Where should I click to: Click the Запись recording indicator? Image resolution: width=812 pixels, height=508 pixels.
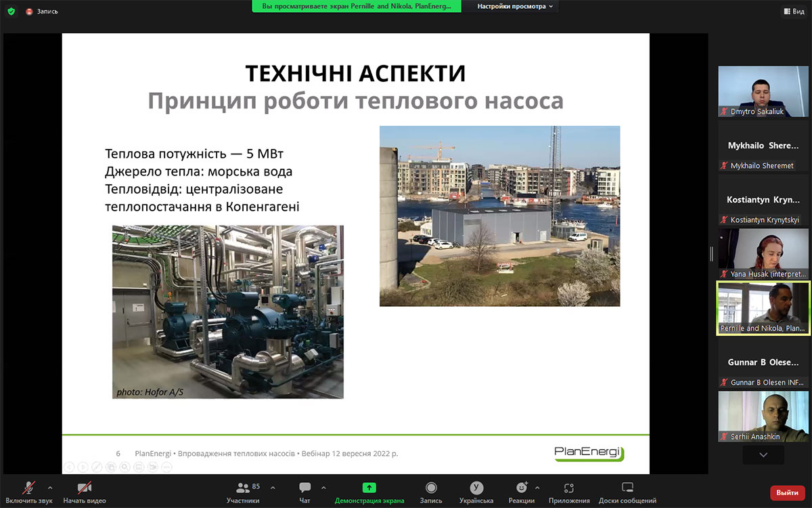pos(42,12)
